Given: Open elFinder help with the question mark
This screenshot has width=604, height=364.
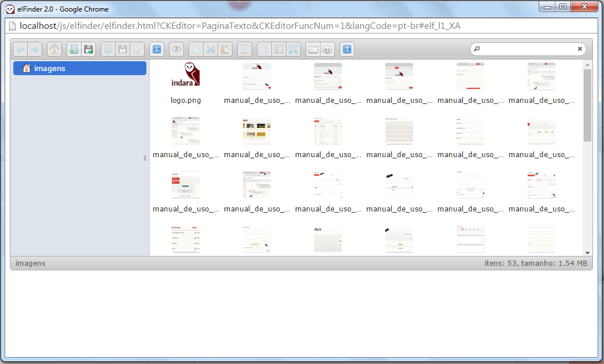Looking at the screenshot, I should 347,49.
